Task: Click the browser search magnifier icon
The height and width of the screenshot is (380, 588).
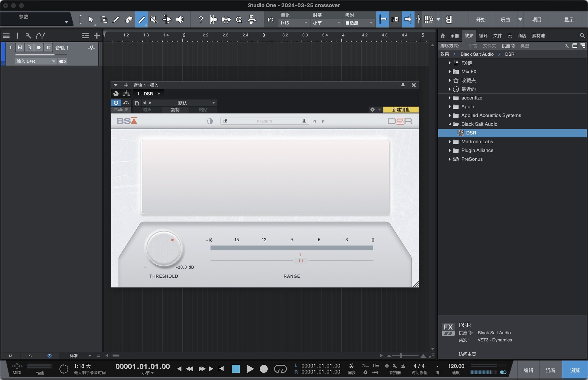Action: click(x=582, y=36)
